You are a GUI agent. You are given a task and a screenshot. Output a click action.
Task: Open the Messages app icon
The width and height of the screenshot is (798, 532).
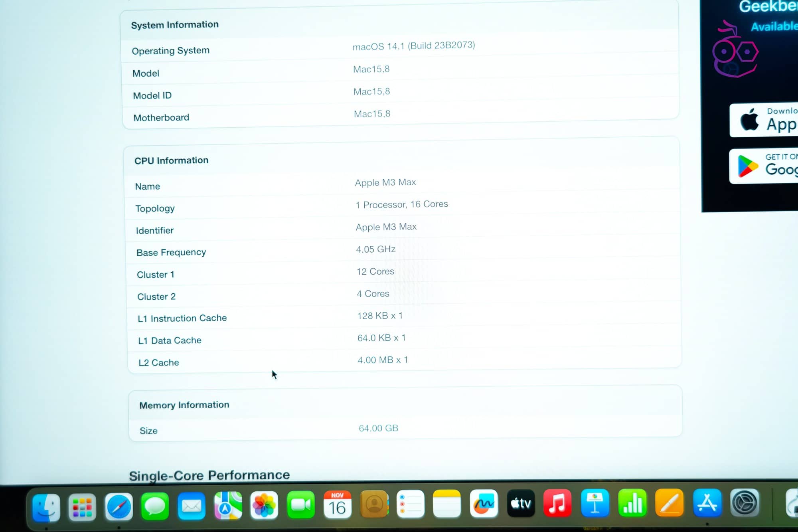click(x=155, y=506)
